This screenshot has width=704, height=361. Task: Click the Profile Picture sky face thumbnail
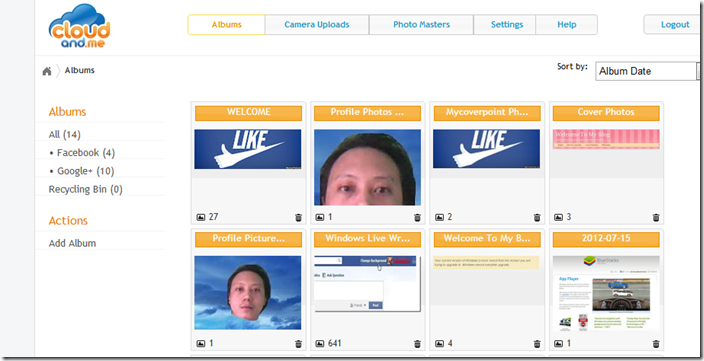click(x=248, y=293)
